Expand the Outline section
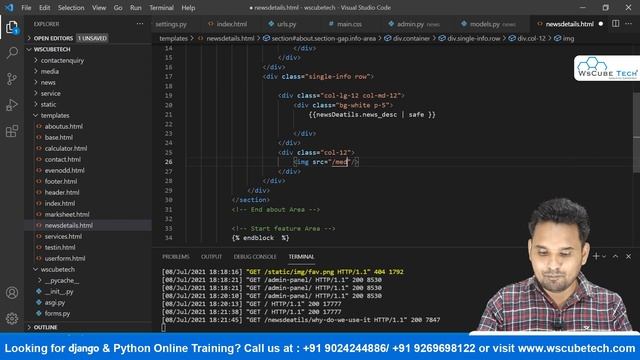 click(x=88, y=327)
